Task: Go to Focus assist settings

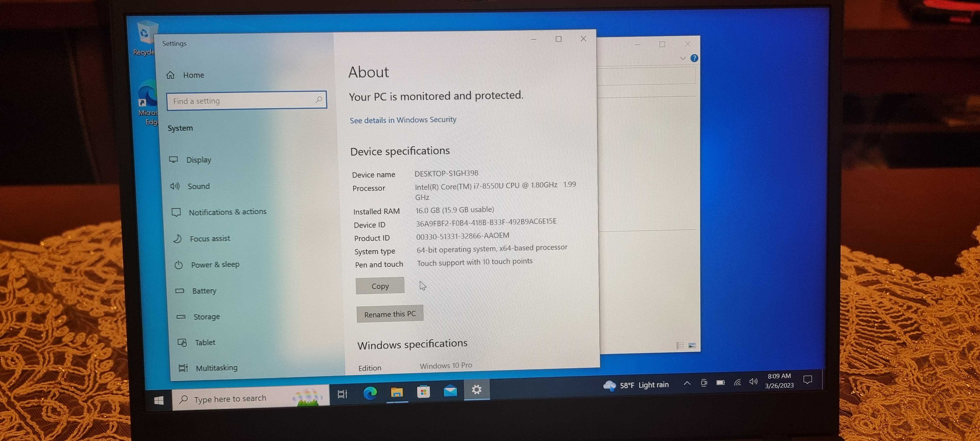Action: click(210, 239)
